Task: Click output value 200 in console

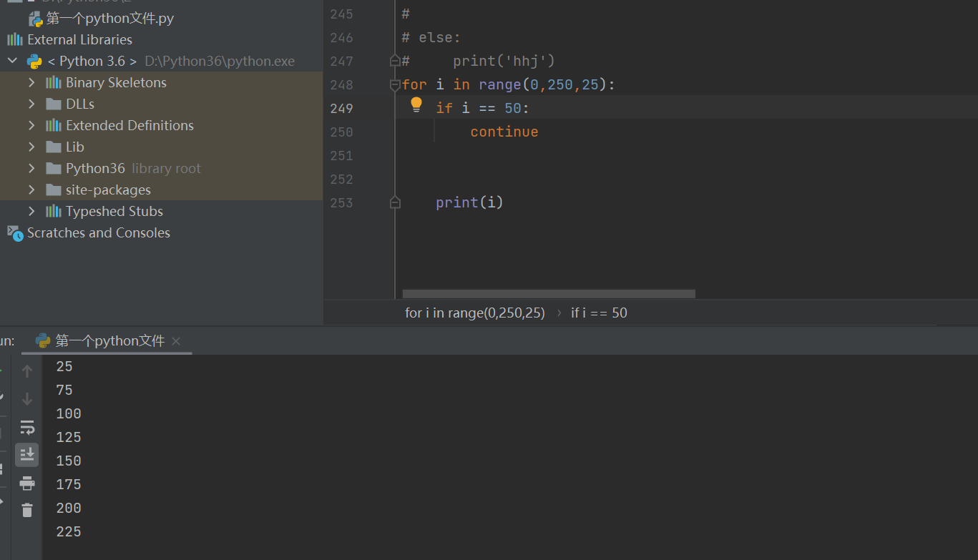Action: pos(69,508)
